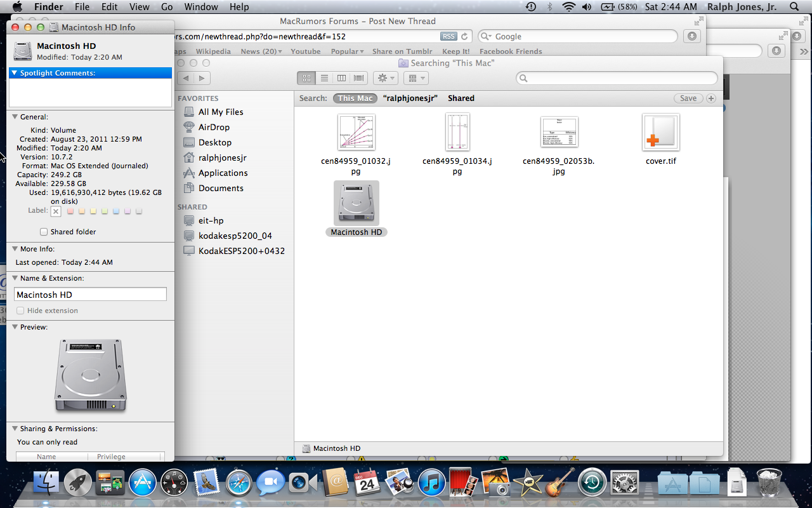Open AirDrop in the Finder sidebar
The height and width of the screenshot is (508, 812).
click(x=214, y=127)
